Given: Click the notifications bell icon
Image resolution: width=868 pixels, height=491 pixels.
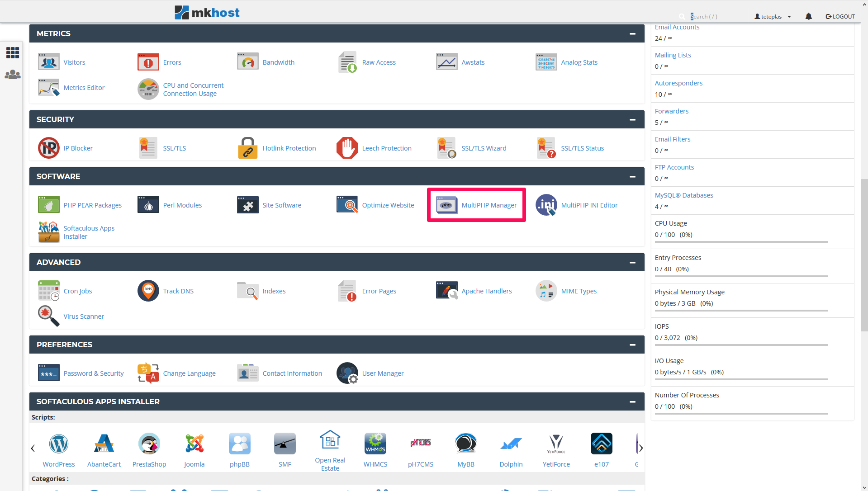Looking at the screenshot, I should (x=809, y=16).
